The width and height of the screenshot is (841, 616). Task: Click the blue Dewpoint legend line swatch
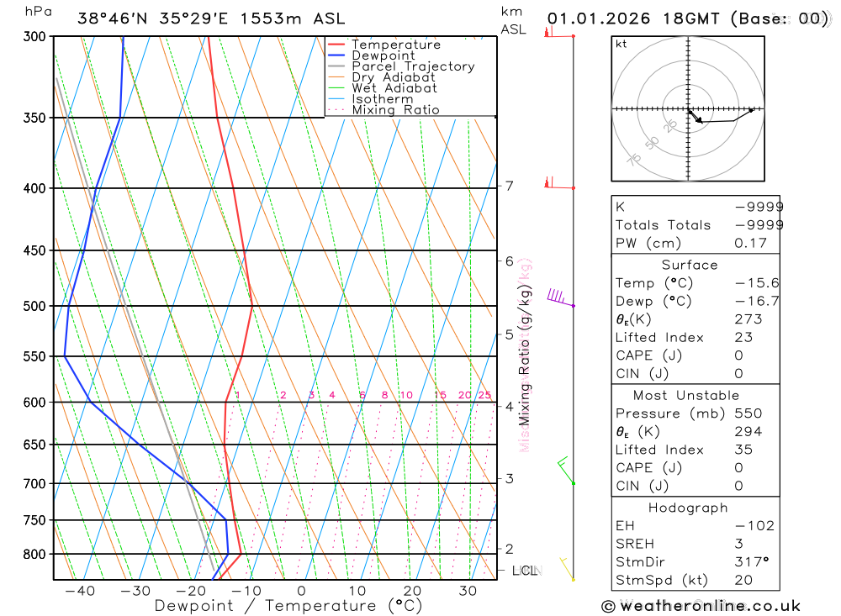pyautogui.click(x=336, y=55)
